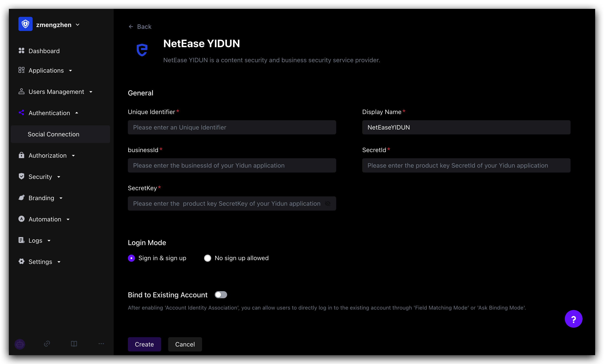Screen dimensions: 604x364
Task: Expand the Applications sidebar menu
Action: pos(46,71)
